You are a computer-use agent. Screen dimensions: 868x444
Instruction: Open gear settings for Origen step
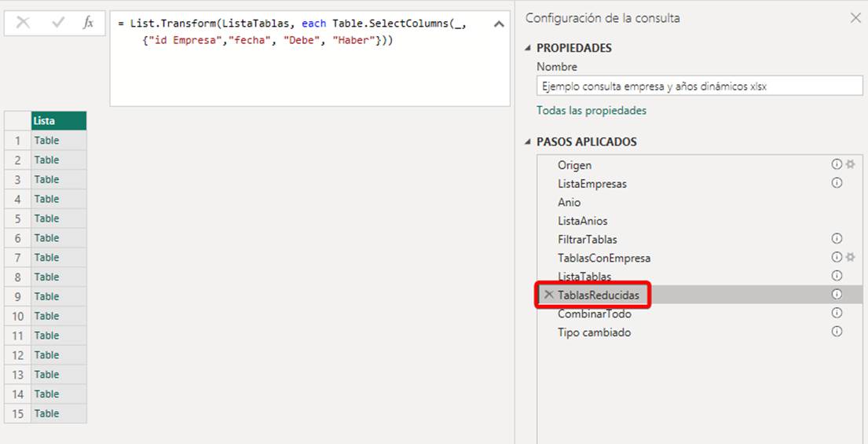[x=850, y=164]
